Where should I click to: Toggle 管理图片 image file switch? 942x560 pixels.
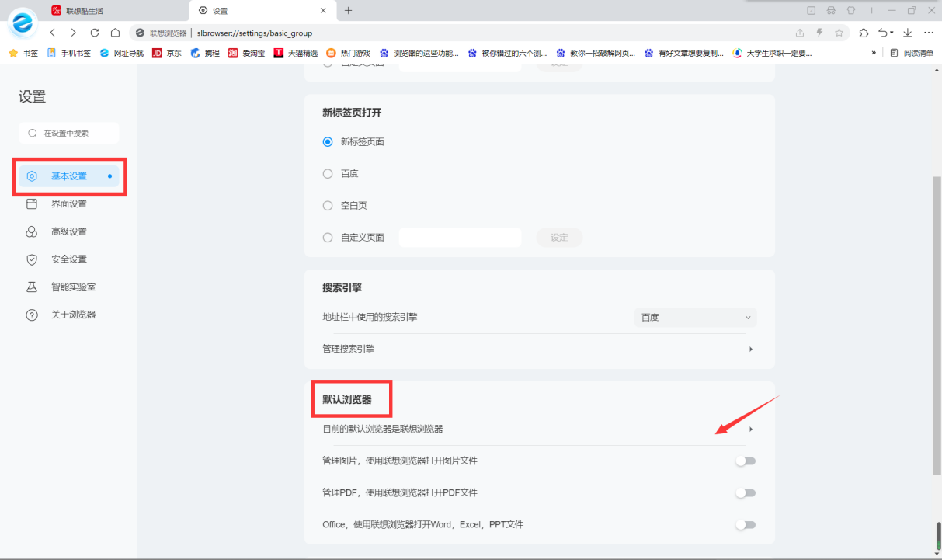746,461
